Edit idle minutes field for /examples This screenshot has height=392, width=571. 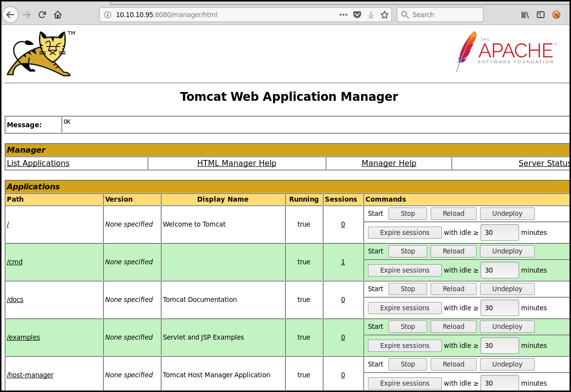point(500,346)
